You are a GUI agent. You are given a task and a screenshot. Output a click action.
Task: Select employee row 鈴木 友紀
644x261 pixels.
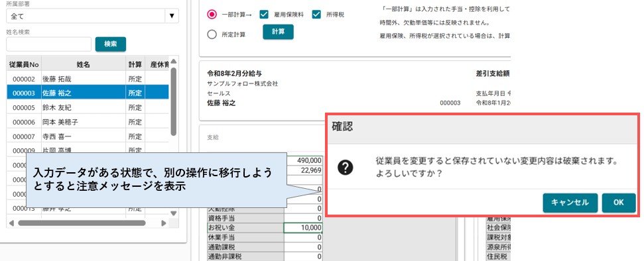[88, 107]
